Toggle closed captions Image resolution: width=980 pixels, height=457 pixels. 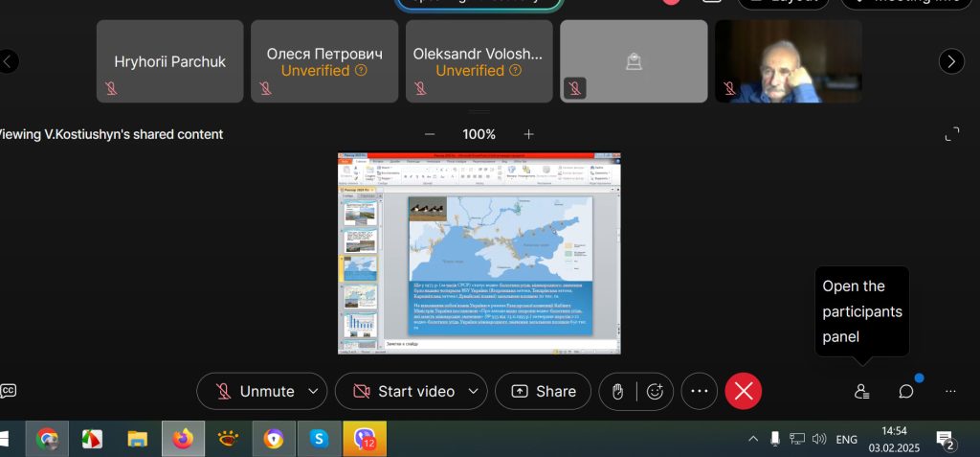8,391
